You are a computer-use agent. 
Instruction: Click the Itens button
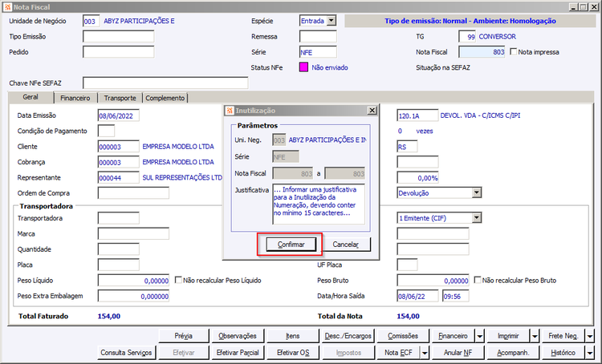[292, 336]
